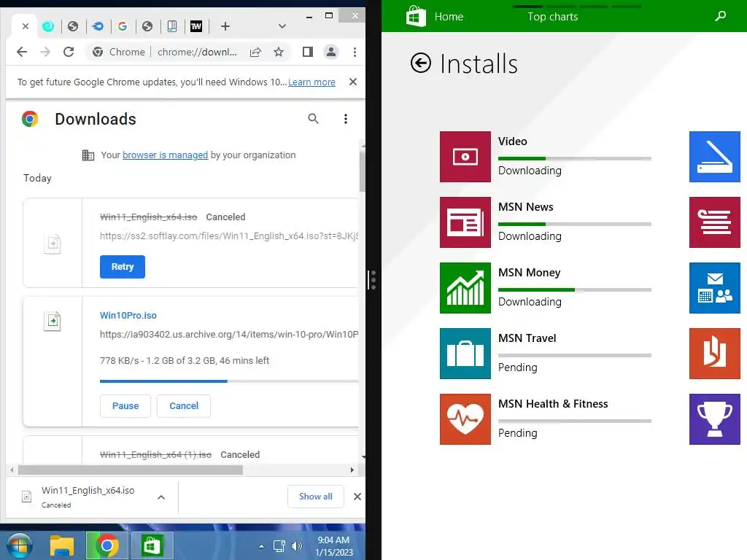Viewport: 747px width, 560px height.
Task: Open the Chrome side panel icon
Action: coord(308,52)
